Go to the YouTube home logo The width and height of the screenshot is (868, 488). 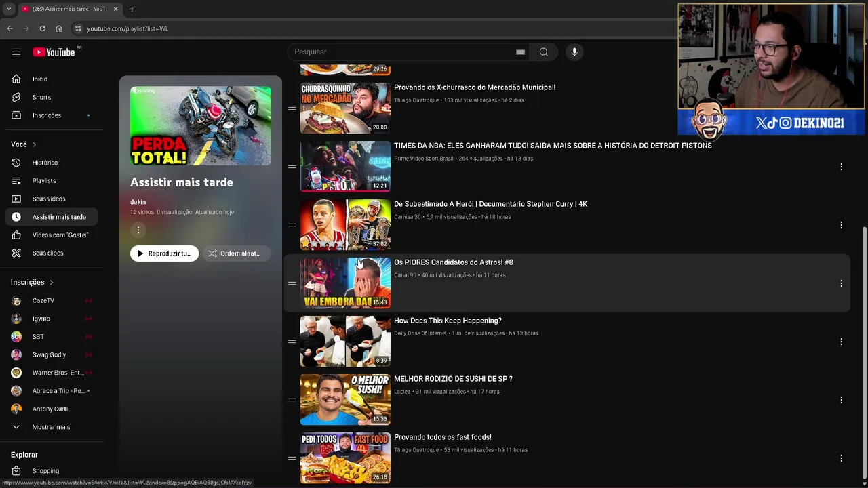54,52
